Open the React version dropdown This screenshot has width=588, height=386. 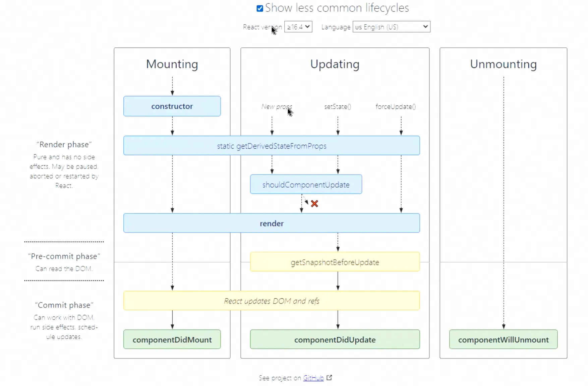pos(298,27)
